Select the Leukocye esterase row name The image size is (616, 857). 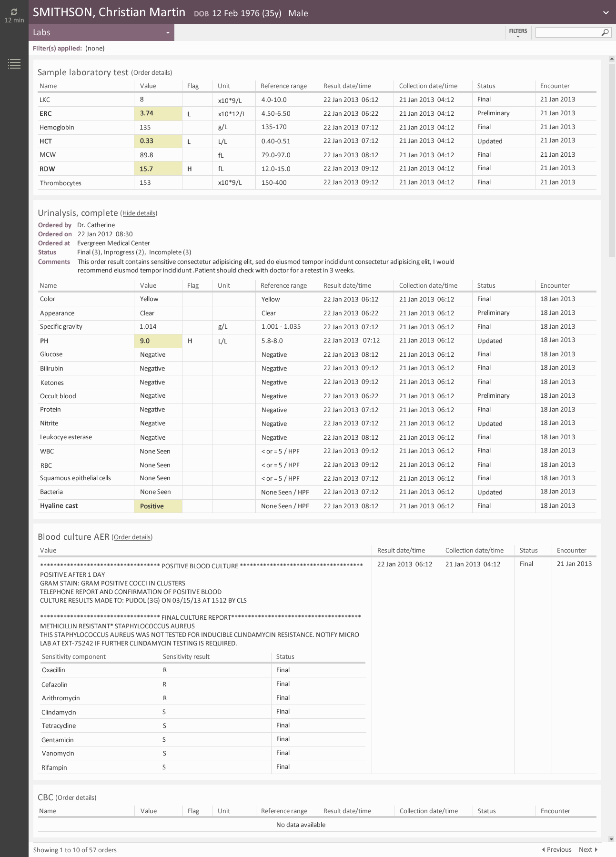click(x=66, y=437)
